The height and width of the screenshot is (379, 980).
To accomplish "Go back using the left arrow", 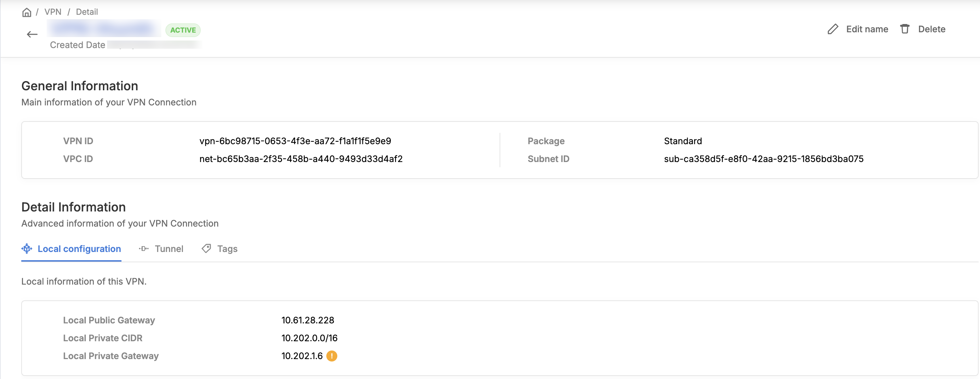I will [32, 35].
